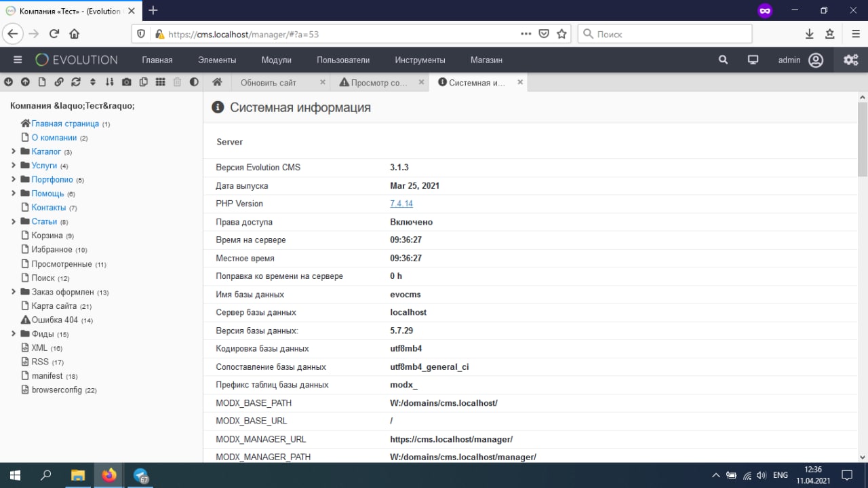This screenshot has width=868, height=488.
Task: Select the manifest resource
Action: (x=47, y=376)
